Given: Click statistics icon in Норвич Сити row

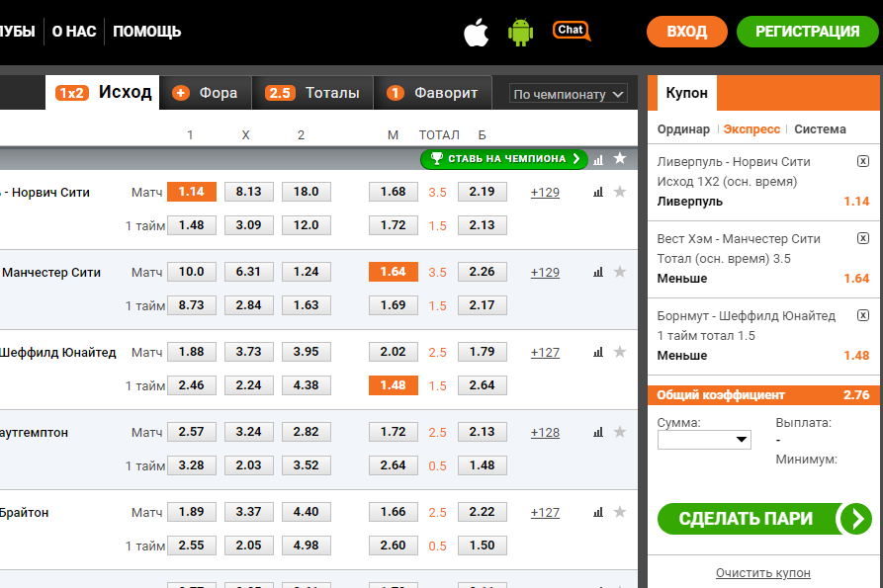Looking at the screenshot, I should pyautogui.click(x=598, y=193).
